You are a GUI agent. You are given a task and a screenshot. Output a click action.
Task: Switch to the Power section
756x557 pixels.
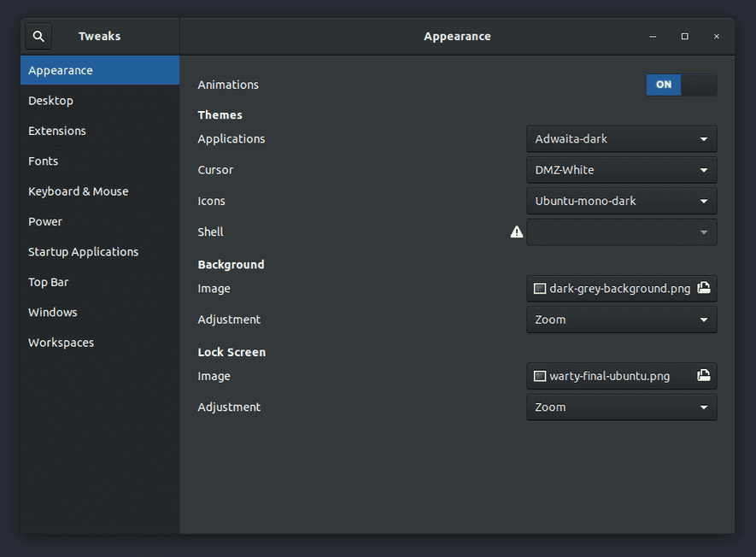(x=100, y=221)
